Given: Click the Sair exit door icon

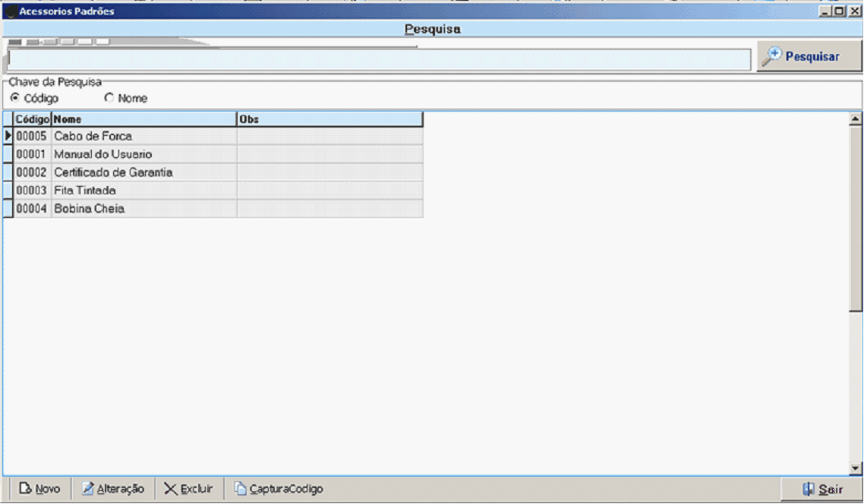Looking at the screenshot, I should pos(809,489).
